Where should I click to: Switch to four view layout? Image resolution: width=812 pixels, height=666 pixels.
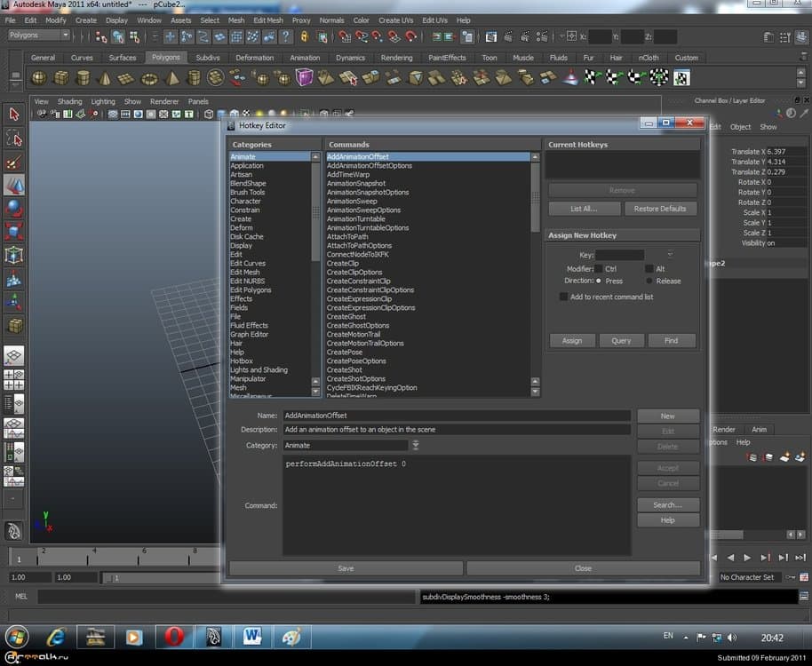[14, 380]
